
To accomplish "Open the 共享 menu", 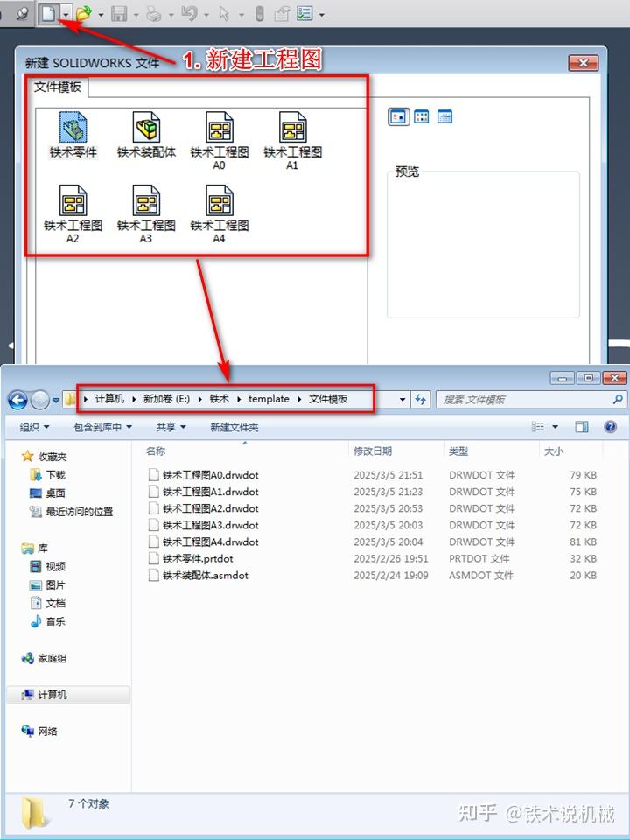I will pos(171,428).
